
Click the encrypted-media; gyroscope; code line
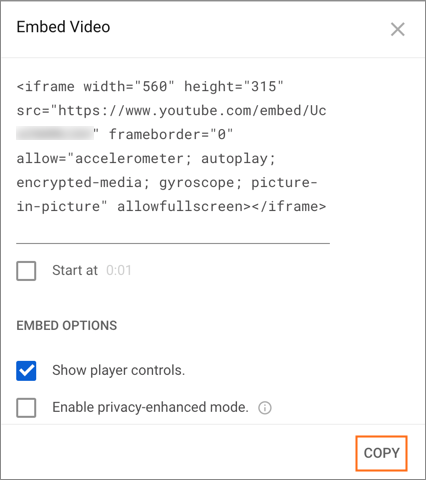click(167, 183)
